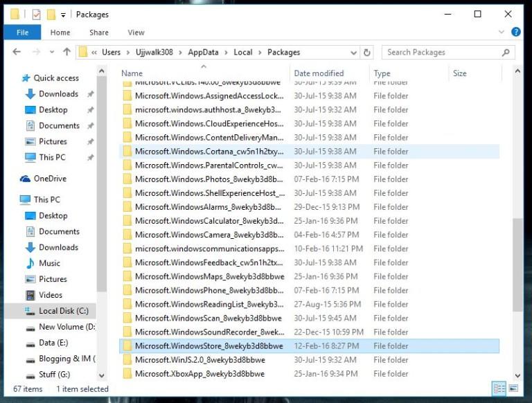The image size is (532, 403).
Task: Switch to Details view layout
Action: 499,388
